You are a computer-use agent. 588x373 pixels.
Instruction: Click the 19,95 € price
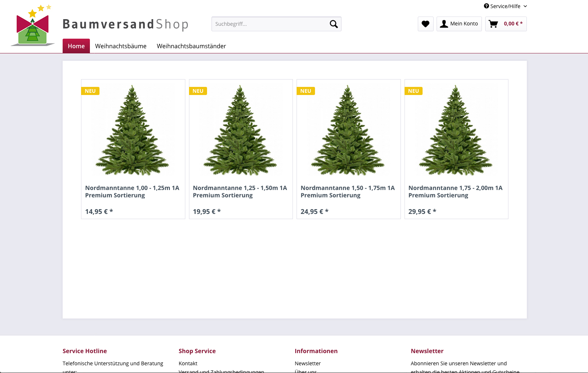[x=207, y=212]
